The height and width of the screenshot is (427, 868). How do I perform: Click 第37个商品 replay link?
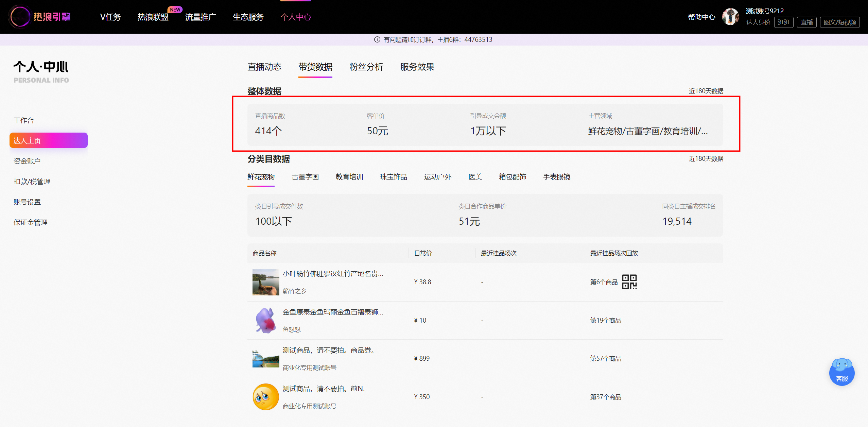click(x=606, y=397)
